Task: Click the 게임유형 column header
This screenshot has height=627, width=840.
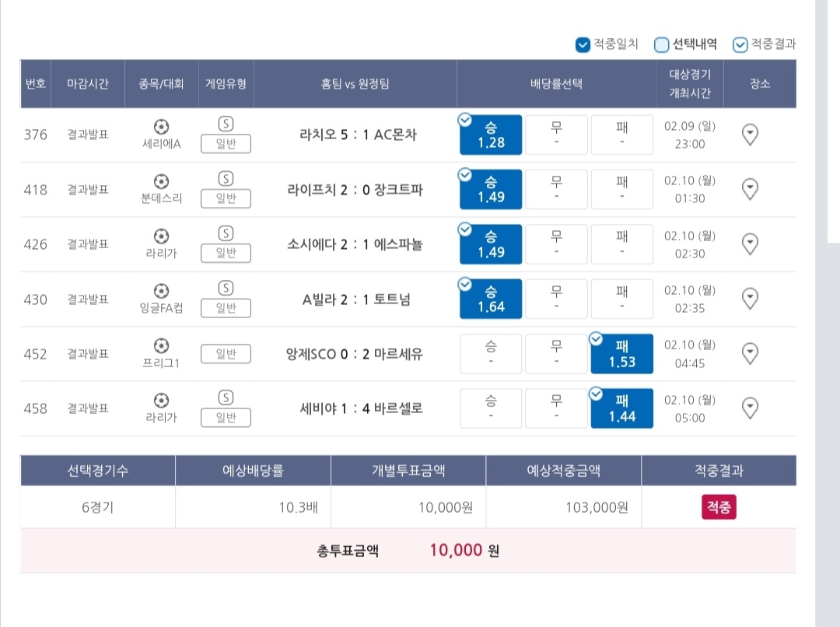Action: (226, 83)
